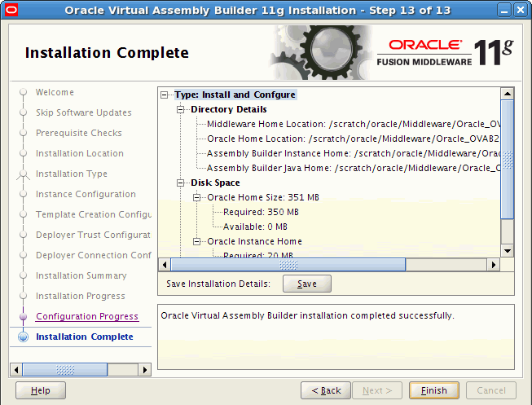Viewport: 532px width, 405px height.
Task: Select the Skip Software Updates step
Action: 84,112
